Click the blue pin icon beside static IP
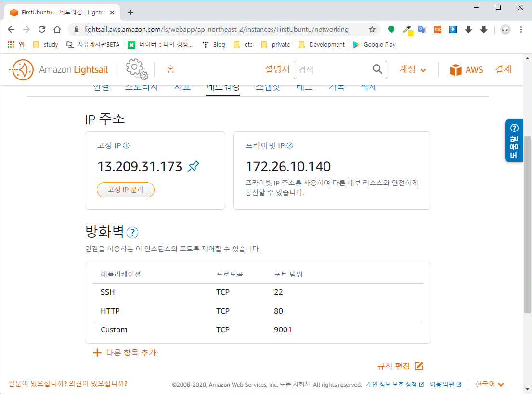 [x=194, y=166]
